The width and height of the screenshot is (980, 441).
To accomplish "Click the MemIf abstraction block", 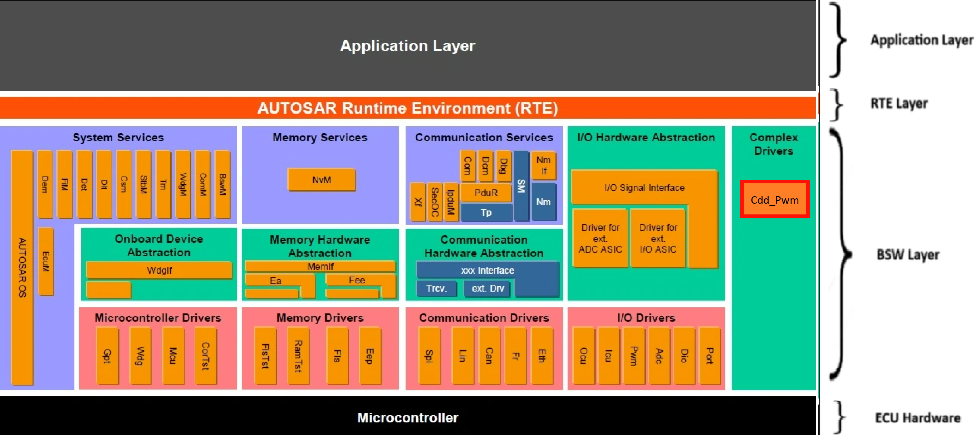I will (320, 267).
